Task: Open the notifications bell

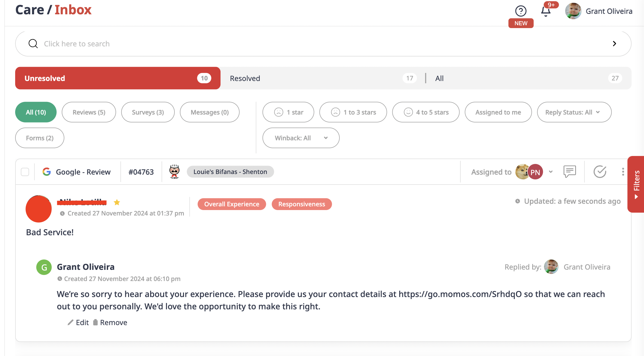Action: pyautogui.click(x=546, y=11)
